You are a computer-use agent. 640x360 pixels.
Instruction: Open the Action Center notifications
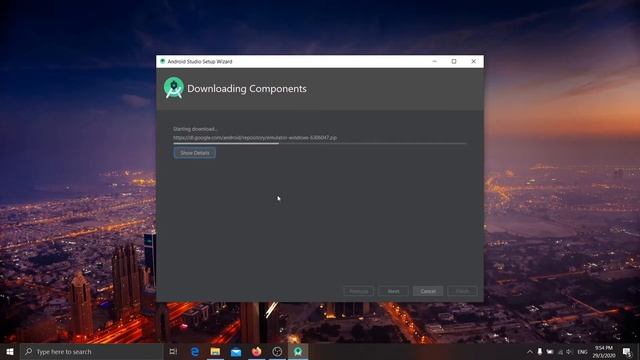(627, 351)
